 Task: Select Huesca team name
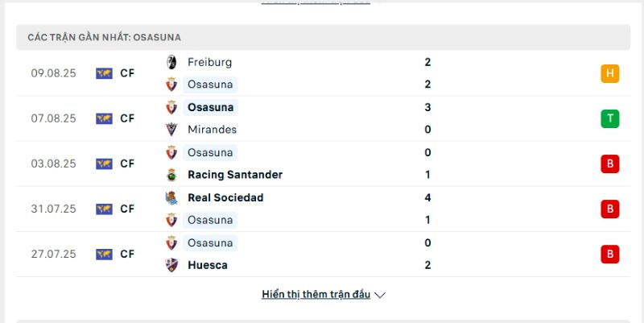208,265
